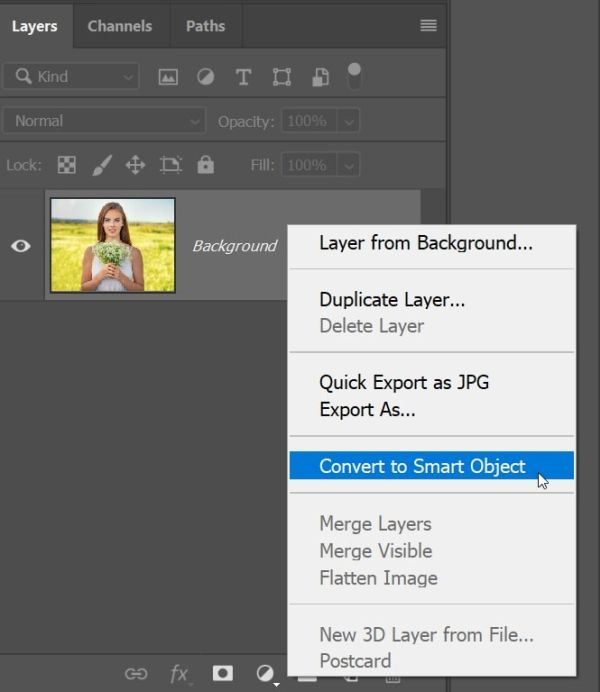The width and height of the screenshot is (600, 692).
Task: Lock transparent pixels
Action: point(67,165)
